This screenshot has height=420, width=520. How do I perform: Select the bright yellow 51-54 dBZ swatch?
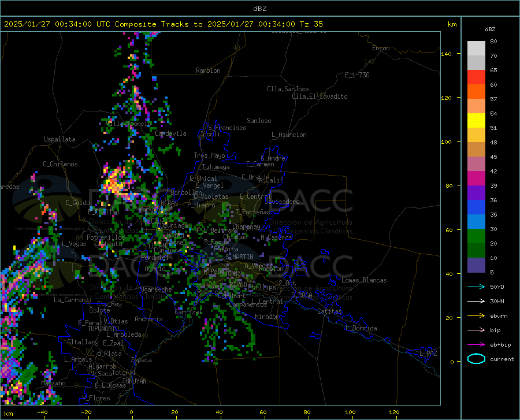pos(476,120)
